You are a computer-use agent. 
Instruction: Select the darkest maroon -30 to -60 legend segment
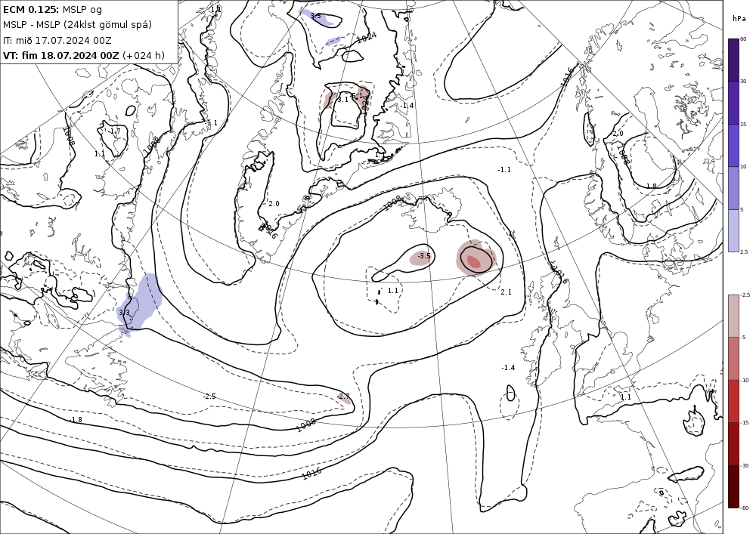coord(733,486)
